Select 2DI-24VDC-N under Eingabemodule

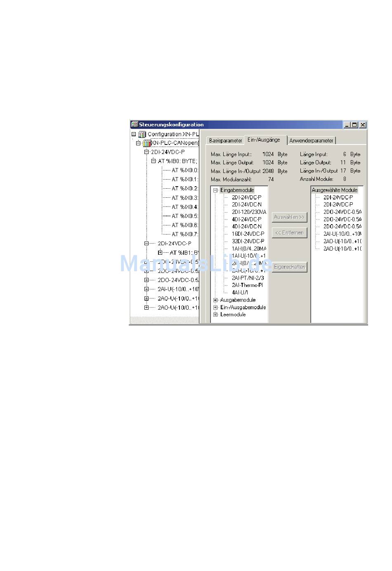click(x=246, y=204)
